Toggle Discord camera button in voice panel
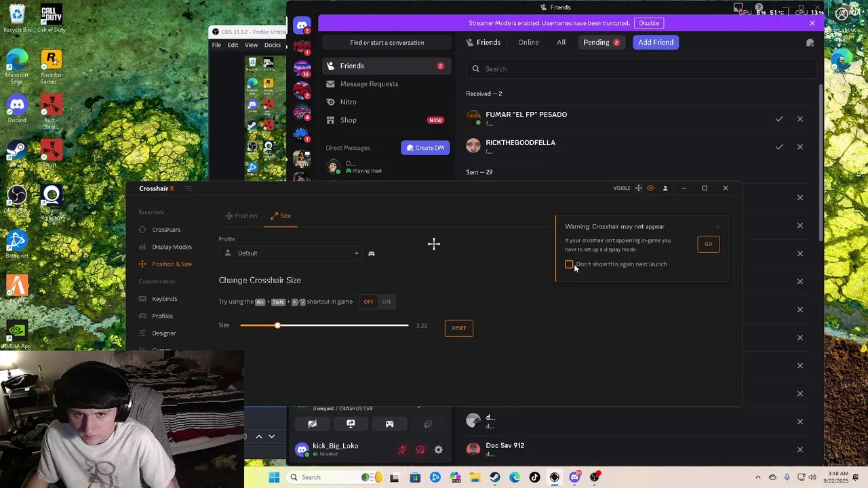The image size is (868, 488). click(x=312, y=424)
